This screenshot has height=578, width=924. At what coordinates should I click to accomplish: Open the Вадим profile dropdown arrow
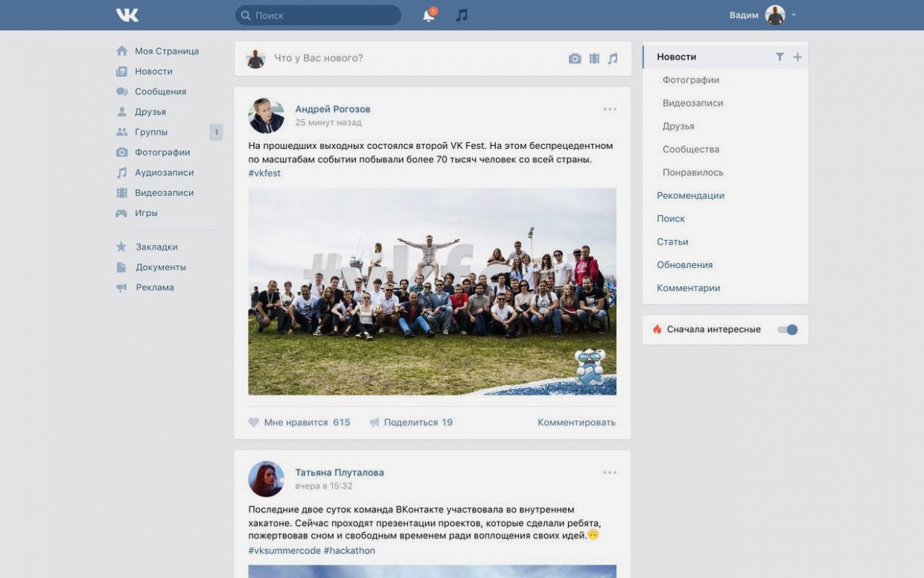tap(794, 15)
